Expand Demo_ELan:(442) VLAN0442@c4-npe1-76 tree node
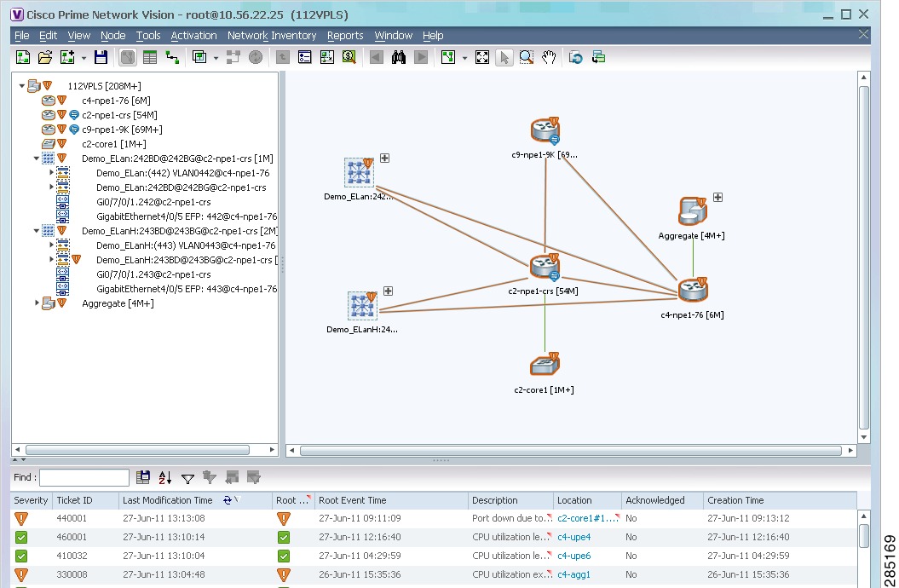 (51, 172)
